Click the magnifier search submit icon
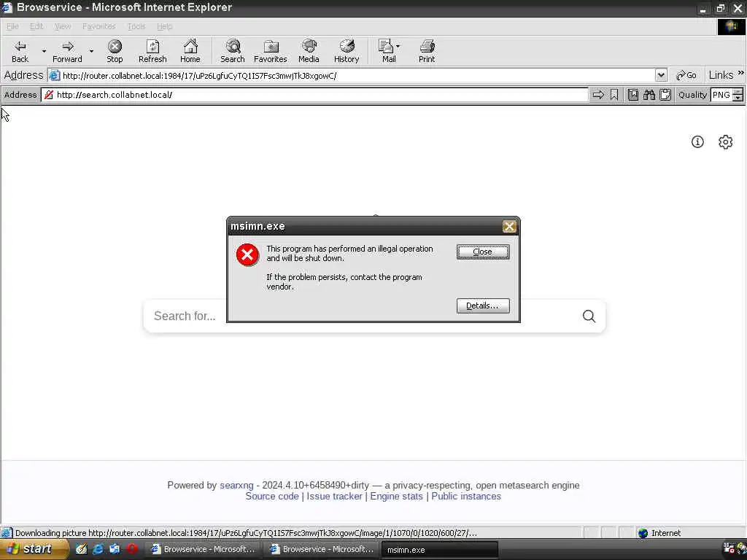Image resolution: width=747 pixels, height=560 pixels. pos(589,316)
